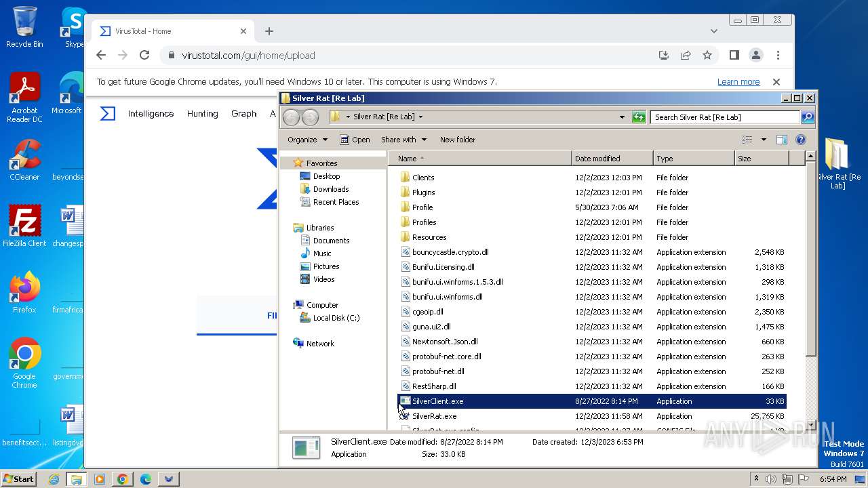Viewport: 868px width, 488px height.
Task: Open the view options dropdown arrow
Action: click(x=764, y=140)
